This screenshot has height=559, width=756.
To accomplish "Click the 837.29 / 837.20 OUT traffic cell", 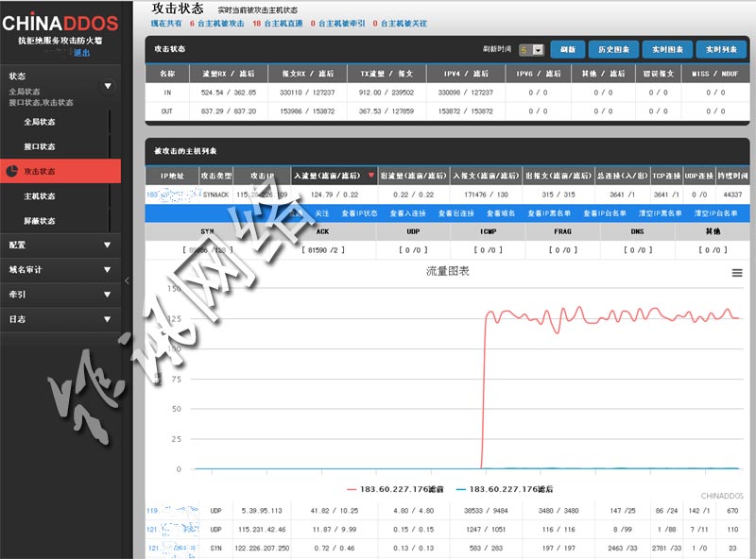I will point(229,110).
